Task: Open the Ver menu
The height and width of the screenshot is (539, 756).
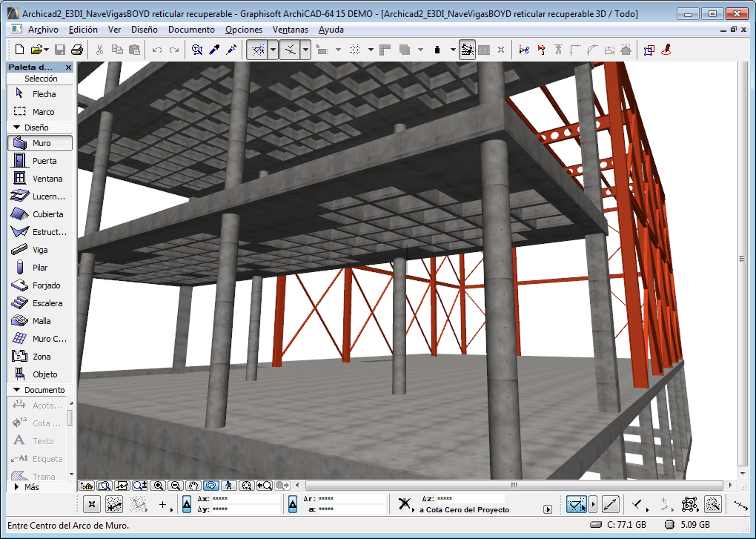Action: coord(114,30)
